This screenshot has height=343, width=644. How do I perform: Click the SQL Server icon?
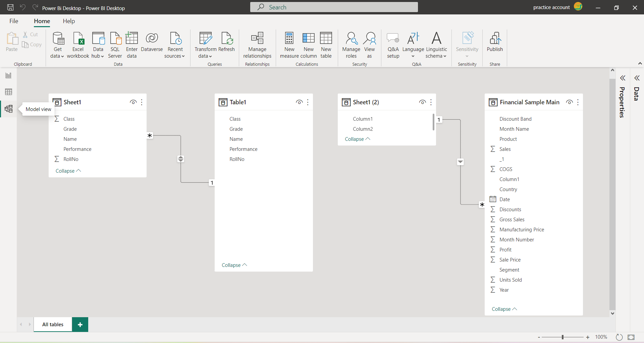coord(115,44)
